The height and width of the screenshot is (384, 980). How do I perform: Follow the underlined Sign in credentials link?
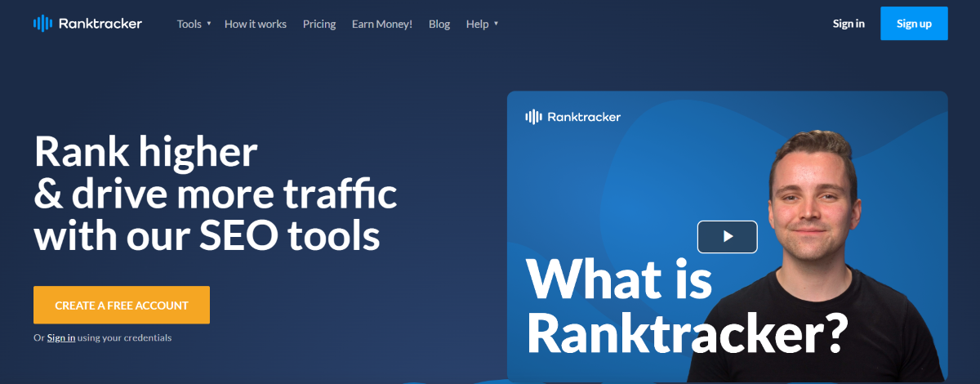click(x=61, y=337)
